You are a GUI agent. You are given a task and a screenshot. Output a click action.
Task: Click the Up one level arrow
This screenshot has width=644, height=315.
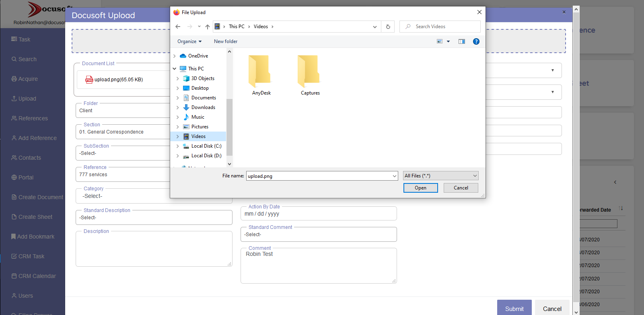(x=208, y=27)
